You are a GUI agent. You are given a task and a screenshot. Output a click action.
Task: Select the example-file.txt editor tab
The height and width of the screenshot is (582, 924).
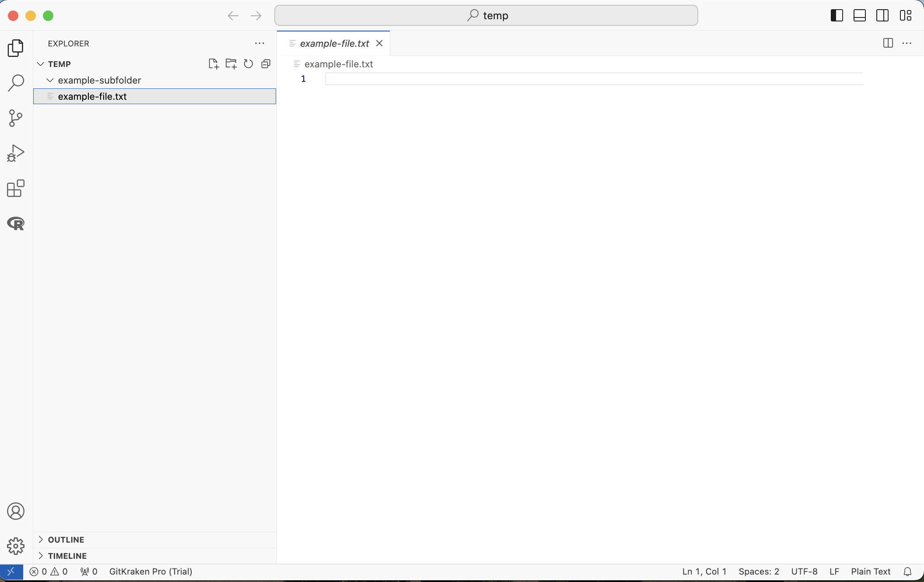tap(334, 43)
